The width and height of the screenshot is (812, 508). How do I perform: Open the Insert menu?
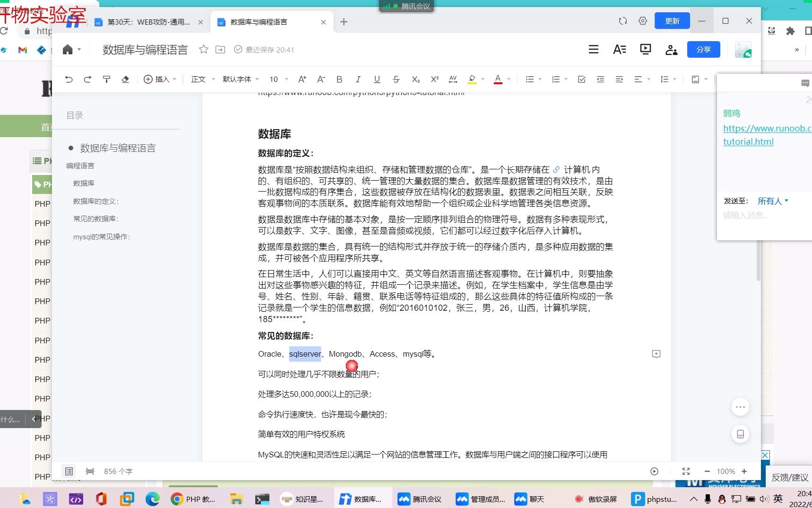160,79
